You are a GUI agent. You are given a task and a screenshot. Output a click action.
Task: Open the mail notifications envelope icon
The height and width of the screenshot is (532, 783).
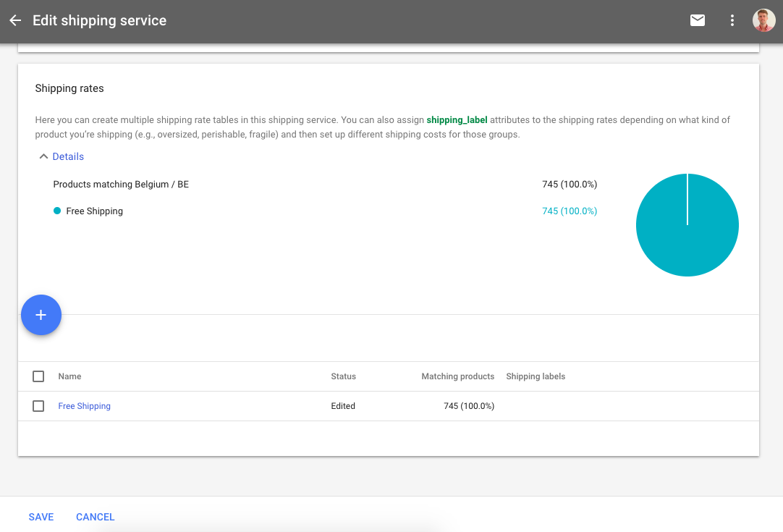pos(697,20)
